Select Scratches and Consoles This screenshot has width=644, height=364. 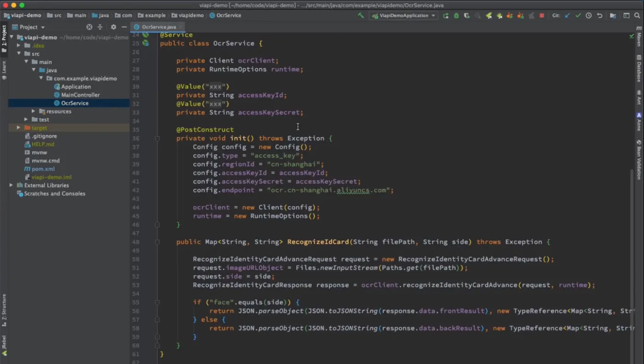point(51,194)
